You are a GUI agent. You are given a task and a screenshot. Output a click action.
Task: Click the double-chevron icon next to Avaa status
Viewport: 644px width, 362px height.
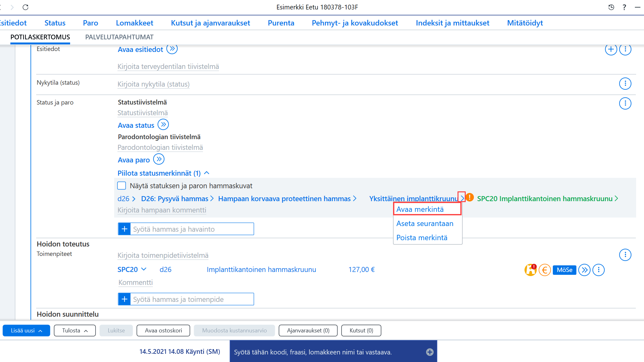[x=163, y=125]
